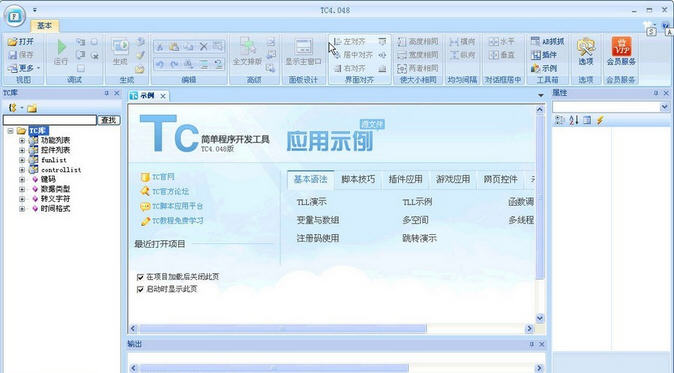This screenshot has width=674, height=373.
Task: Open the AB抓抓 capture tool
Action: (547, 41)
